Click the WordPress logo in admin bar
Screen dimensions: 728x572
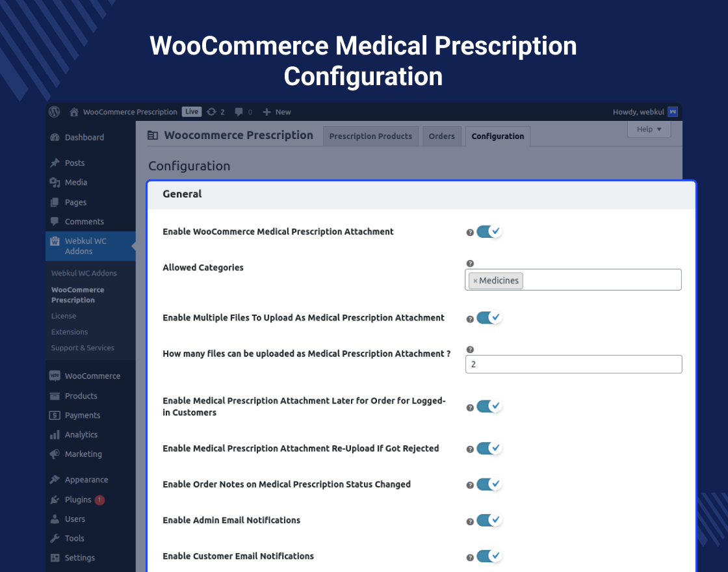tap(54, 112)
